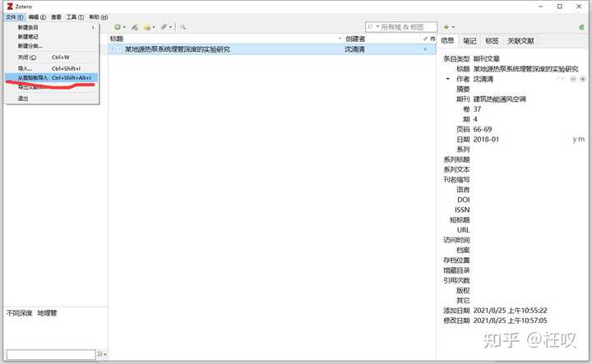Click the 修改日期 value 2021/8/25 上午10:57:05
The width and height of the screenshot is (592, 364).
click(x=510, y=320)
